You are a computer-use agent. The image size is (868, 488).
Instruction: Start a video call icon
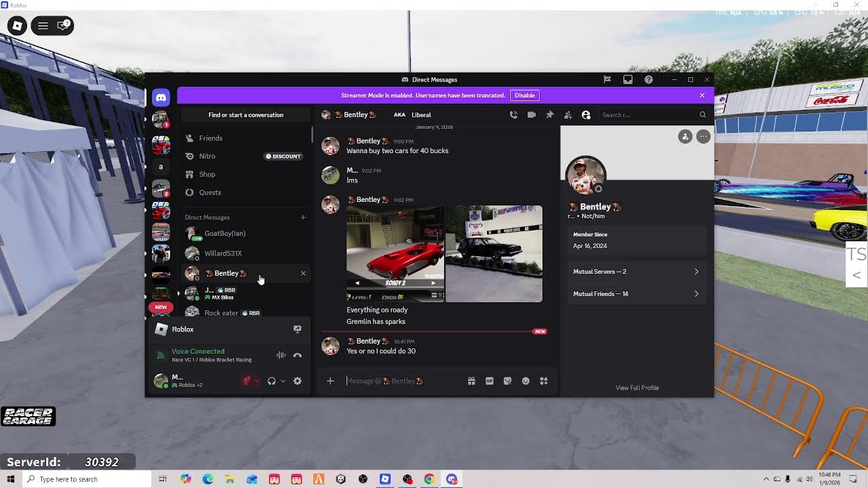pos(532,115)
